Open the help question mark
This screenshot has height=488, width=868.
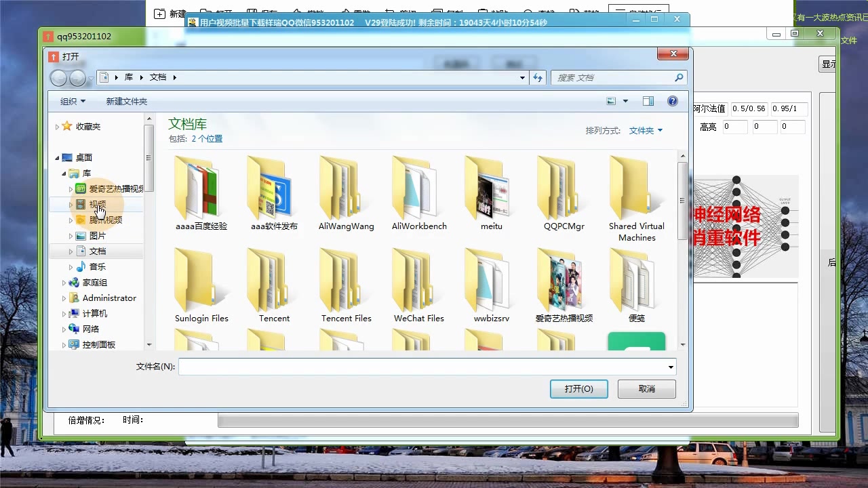(x=673, y=101)
